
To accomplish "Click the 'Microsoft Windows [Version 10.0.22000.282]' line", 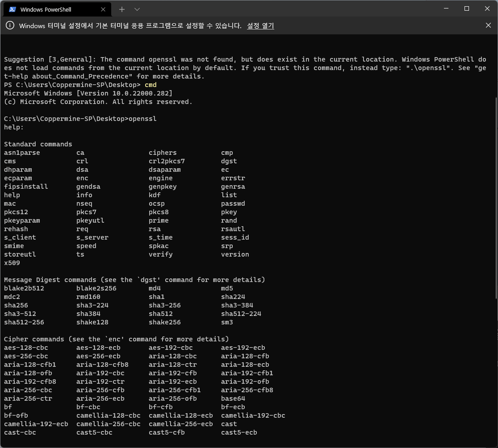I will [x=88, y=93].
